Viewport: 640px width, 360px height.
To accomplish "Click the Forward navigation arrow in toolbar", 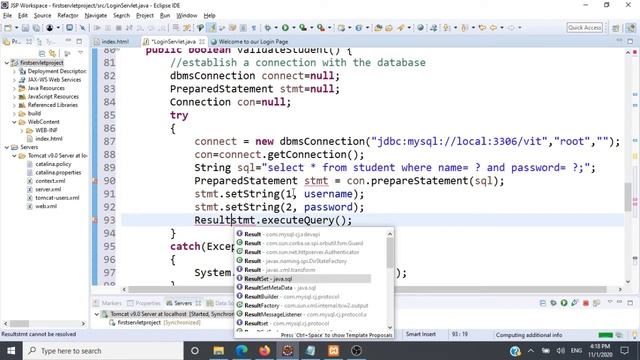I will click(511, 28).
